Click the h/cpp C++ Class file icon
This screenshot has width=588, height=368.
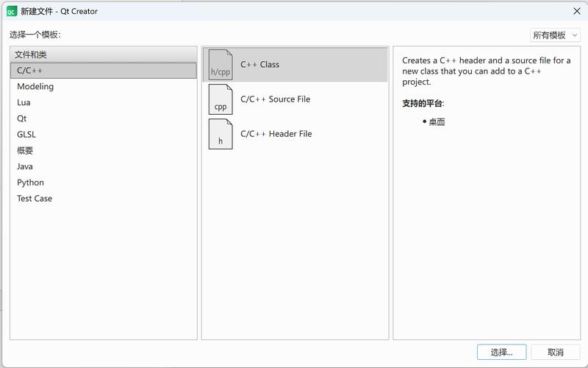(220, 65)
